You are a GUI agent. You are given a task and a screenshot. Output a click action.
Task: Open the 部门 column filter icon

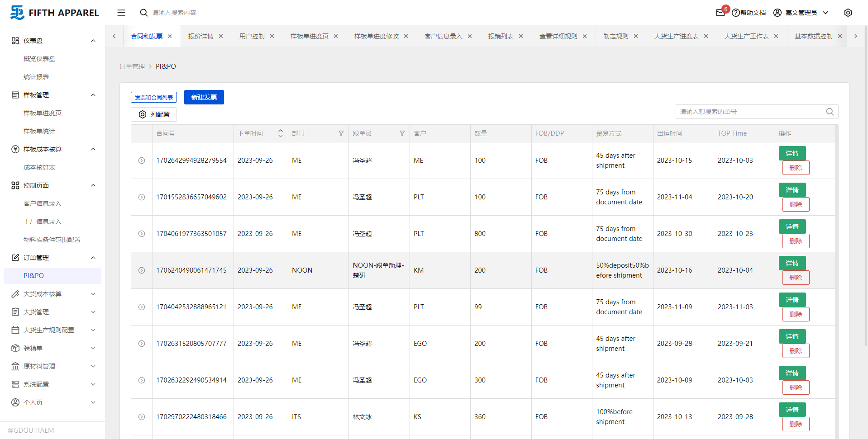click(x=341, y=133)
